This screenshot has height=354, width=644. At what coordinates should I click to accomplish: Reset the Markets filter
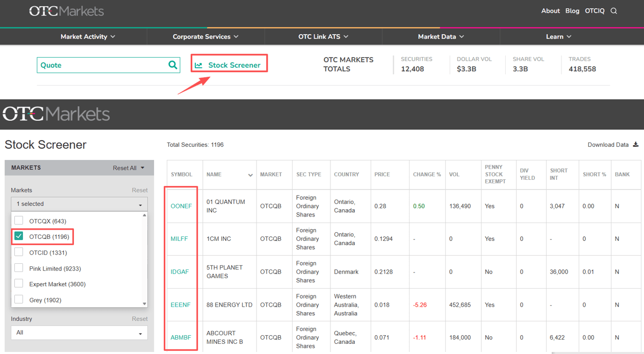coord(140,190)
